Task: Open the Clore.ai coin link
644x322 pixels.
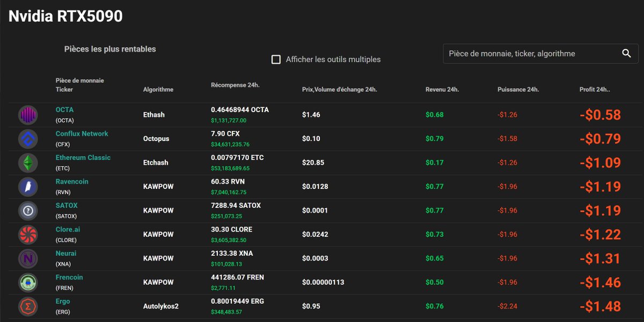Action: coord(68,229)
